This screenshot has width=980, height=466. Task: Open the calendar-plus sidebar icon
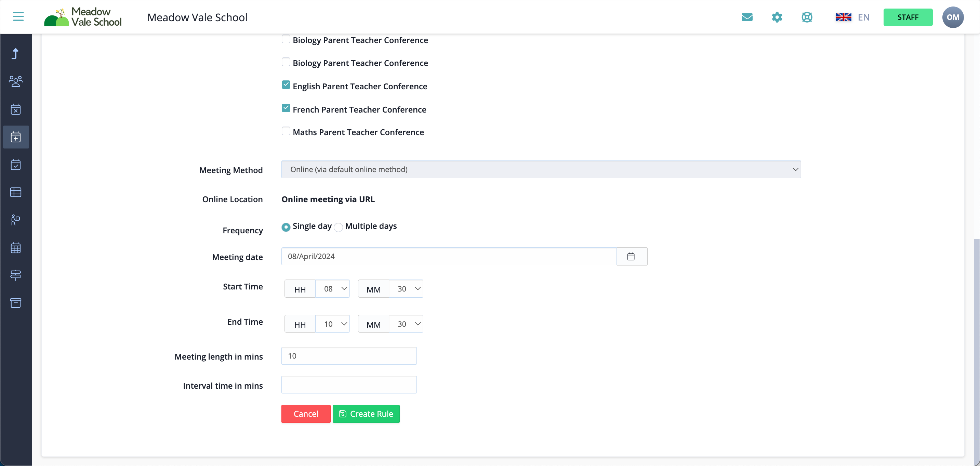[x=16, y=137]
